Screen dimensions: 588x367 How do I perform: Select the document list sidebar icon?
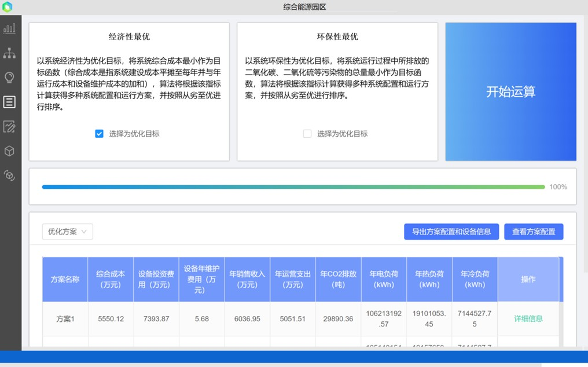(9, 102)
